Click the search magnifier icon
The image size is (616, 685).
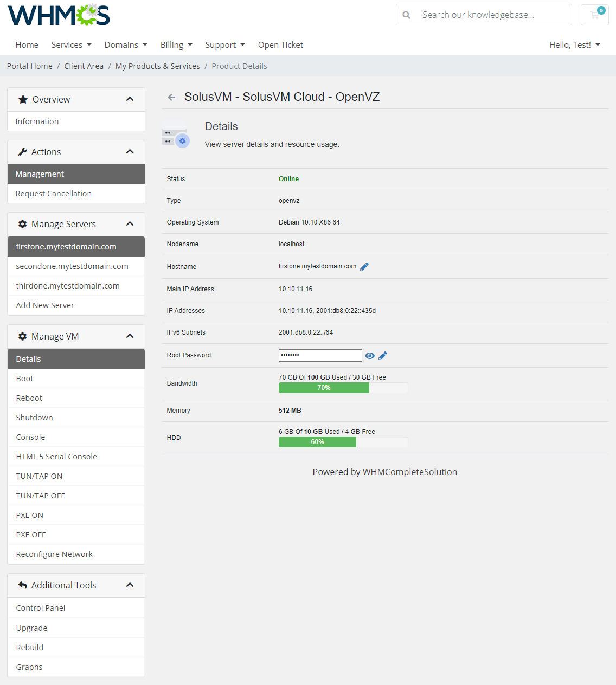[x=406, y=15]
